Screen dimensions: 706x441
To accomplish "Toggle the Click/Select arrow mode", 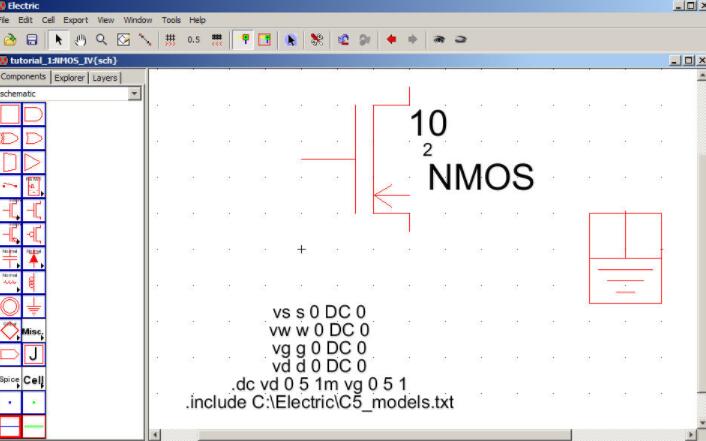I will click(58, 40).
